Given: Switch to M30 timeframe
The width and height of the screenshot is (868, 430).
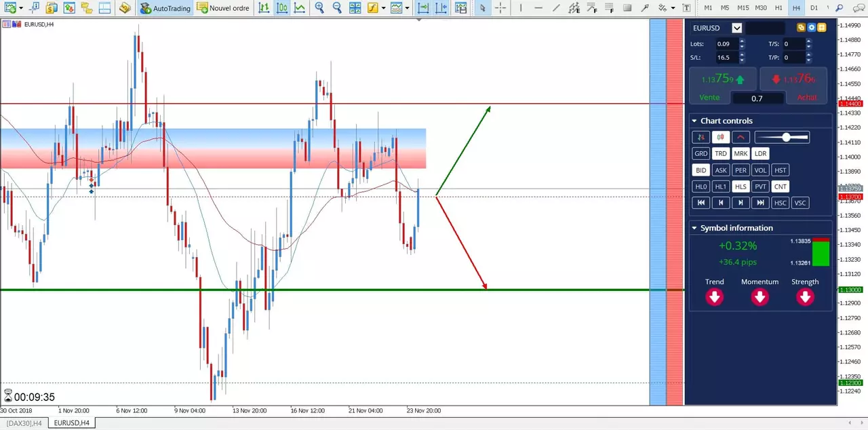Looking at the screenshot, I should pyautogui.click(x=762, y=8).
